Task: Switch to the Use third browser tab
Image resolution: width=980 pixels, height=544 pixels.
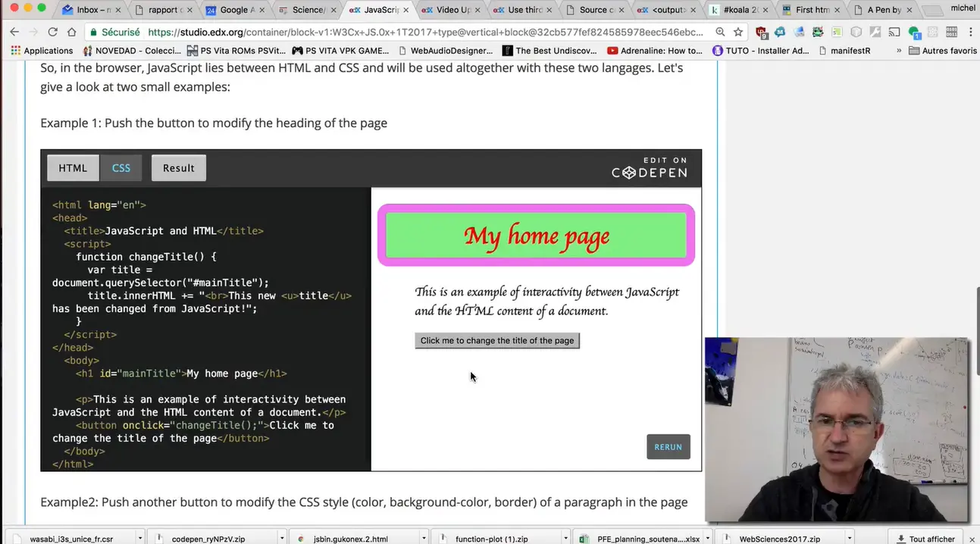Action: coord(522,10)
